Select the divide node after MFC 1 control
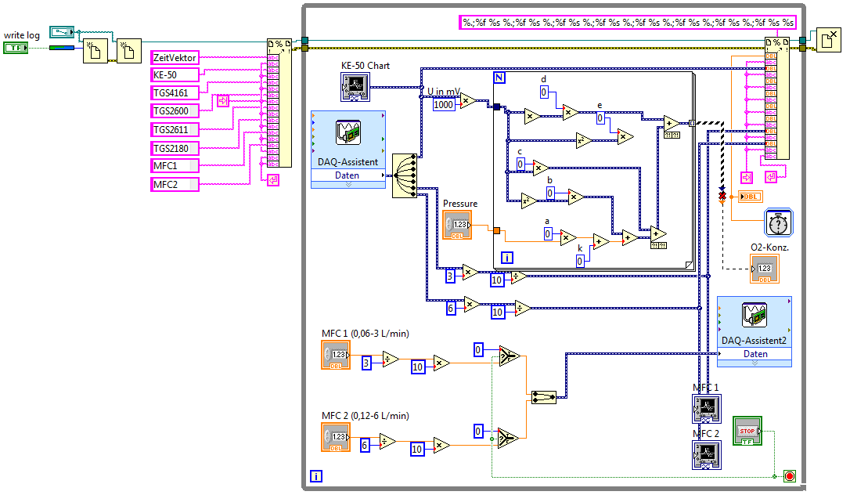The image size is (868, 495). point(391,360)
